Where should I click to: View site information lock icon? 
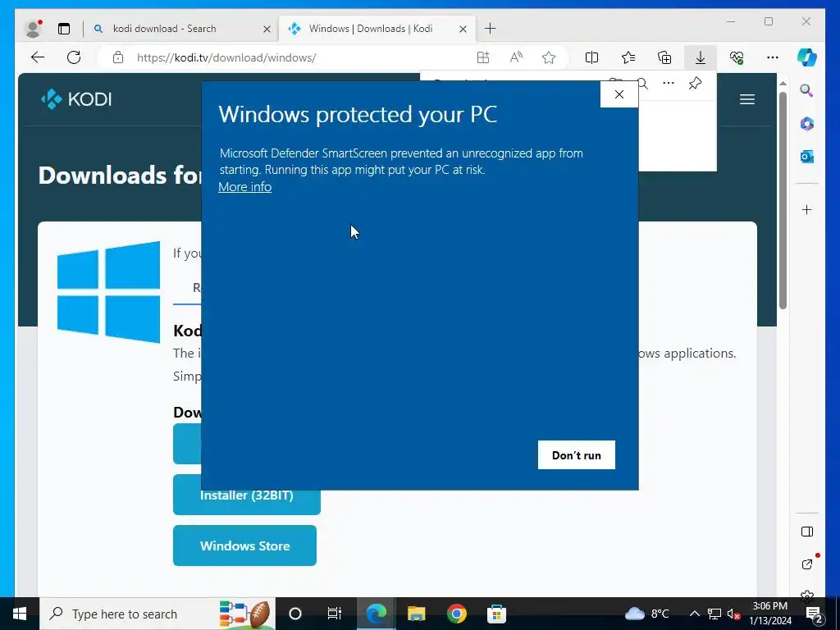(x=118, y=57)
